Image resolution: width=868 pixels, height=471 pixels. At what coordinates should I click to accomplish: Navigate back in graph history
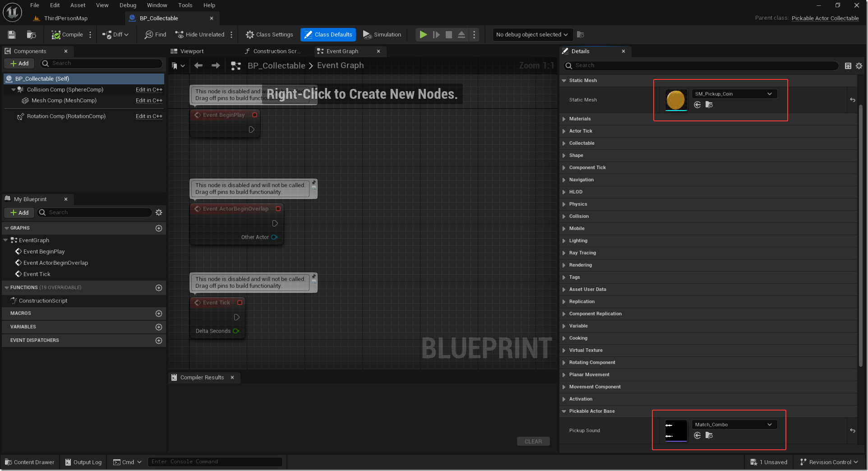198,66
